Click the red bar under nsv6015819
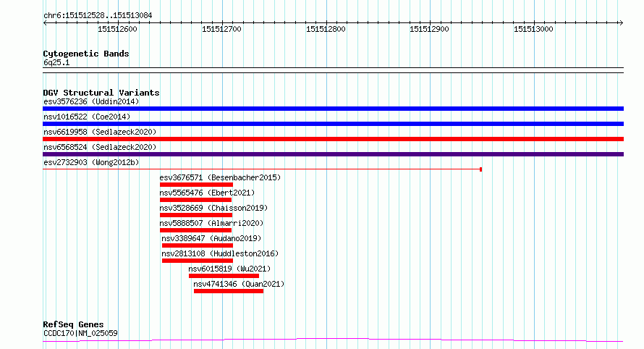 pos(224,276)
